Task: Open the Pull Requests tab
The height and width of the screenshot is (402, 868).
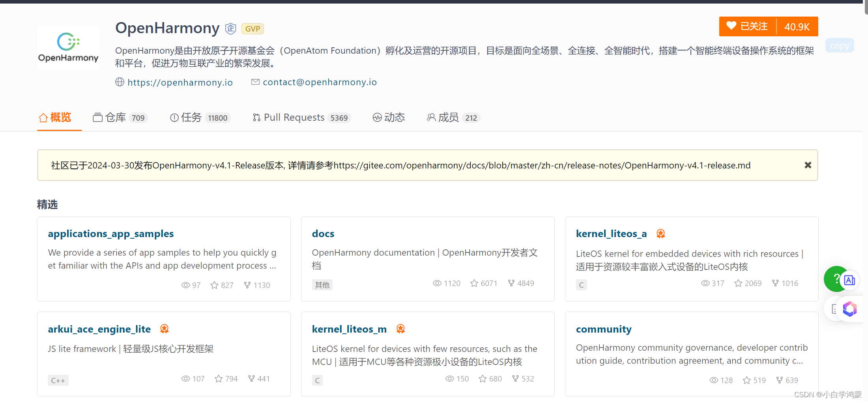Action: coord(301,118)
